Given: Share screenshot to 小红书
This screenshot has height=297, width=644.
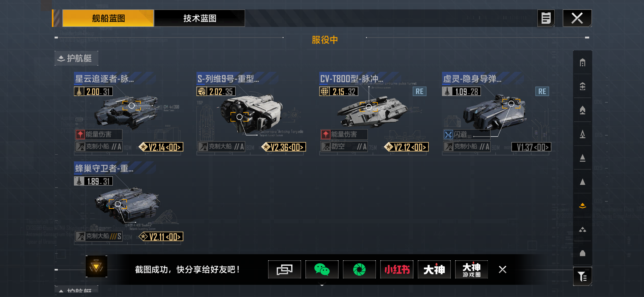Looking at the screenshot, I should pyautogui.click(x=397, y=269).
